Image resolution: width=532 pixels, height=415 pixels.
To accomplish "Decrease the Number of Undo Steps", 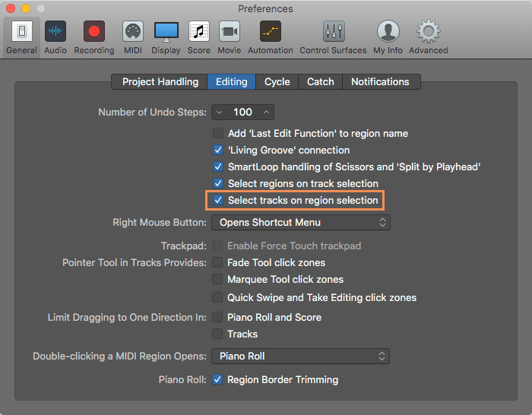I will click(219, 112).
